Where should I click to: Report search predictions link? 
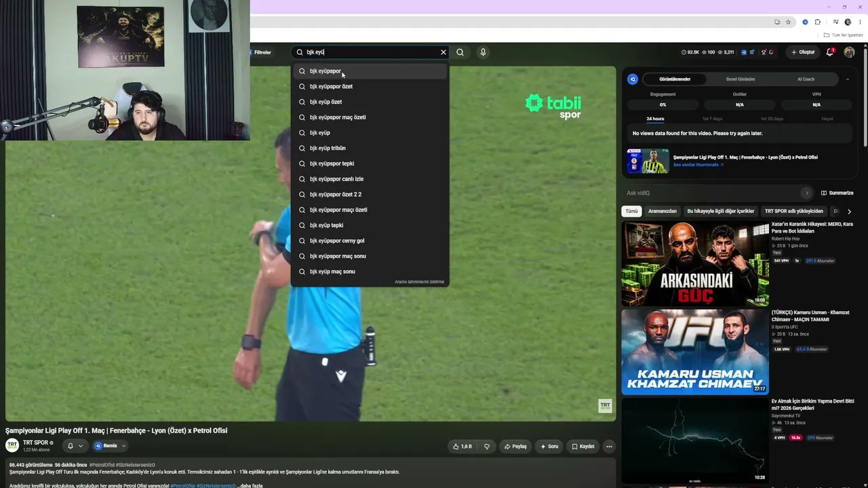pos(419,282)
